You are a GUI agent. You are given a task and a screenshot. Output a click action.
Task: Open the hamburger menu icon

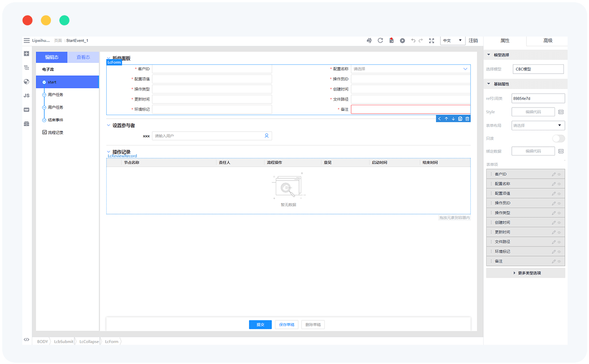[27, 41]
